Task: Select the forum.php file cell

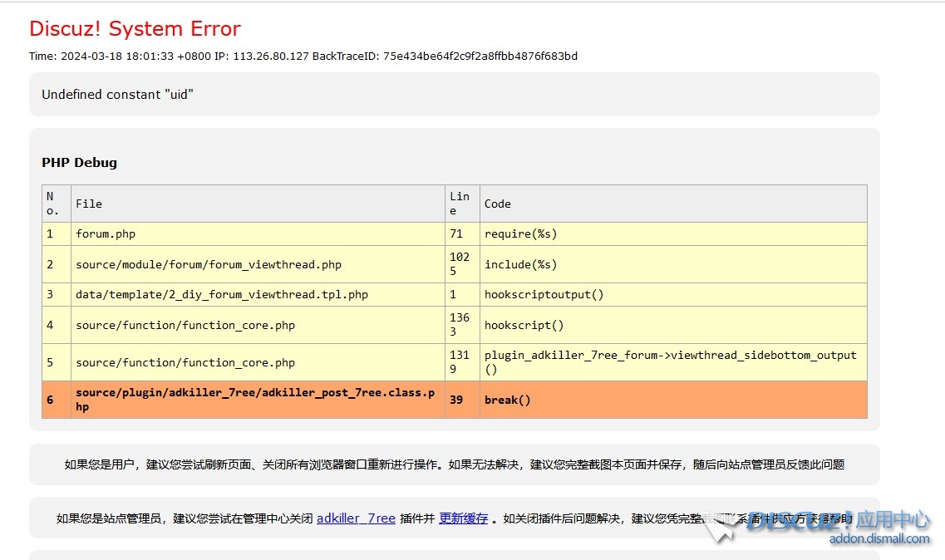Action: tap(106, 234)
